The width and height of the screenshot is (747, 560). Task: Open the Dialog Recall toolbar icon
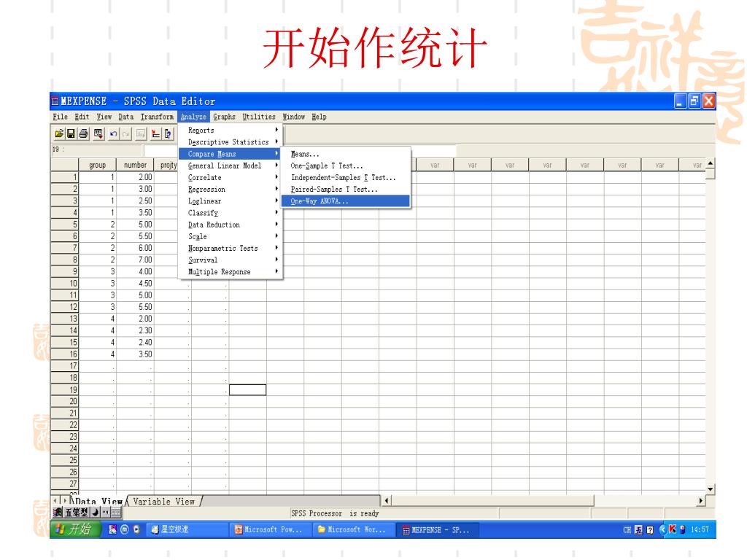[x=98, y=134]
